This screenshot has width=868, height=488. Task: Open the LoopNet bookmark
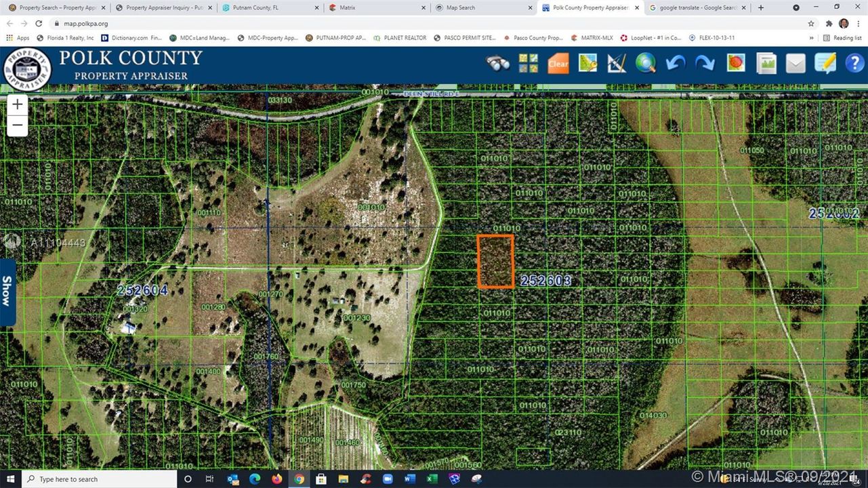click(x=650, y=38)
